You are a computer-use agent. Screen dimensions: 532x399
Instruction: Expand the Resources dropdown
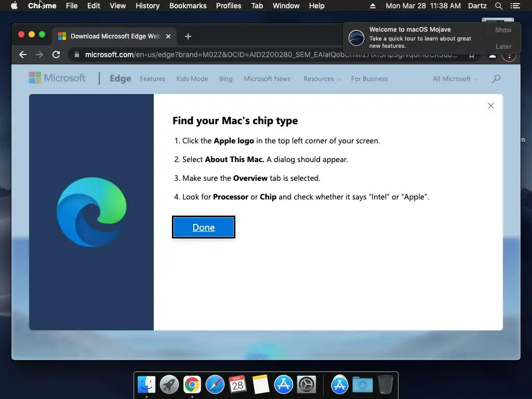tap(322, 79)
